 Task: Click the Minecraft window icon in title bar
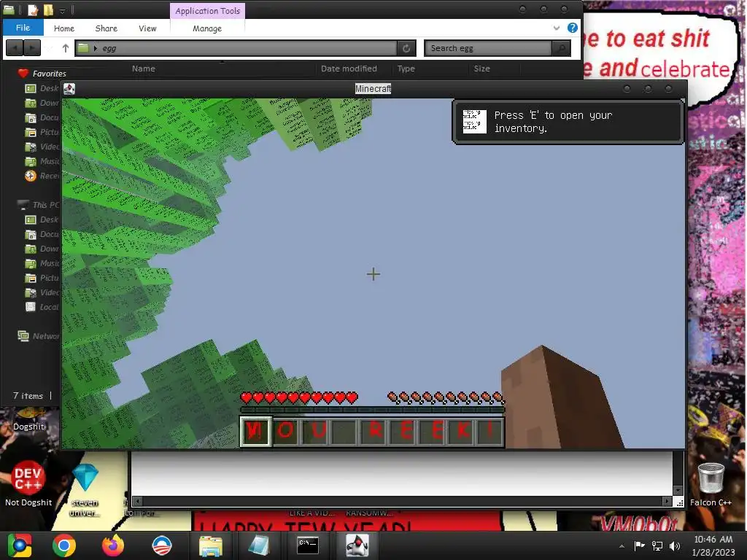(x=69, y=89)
